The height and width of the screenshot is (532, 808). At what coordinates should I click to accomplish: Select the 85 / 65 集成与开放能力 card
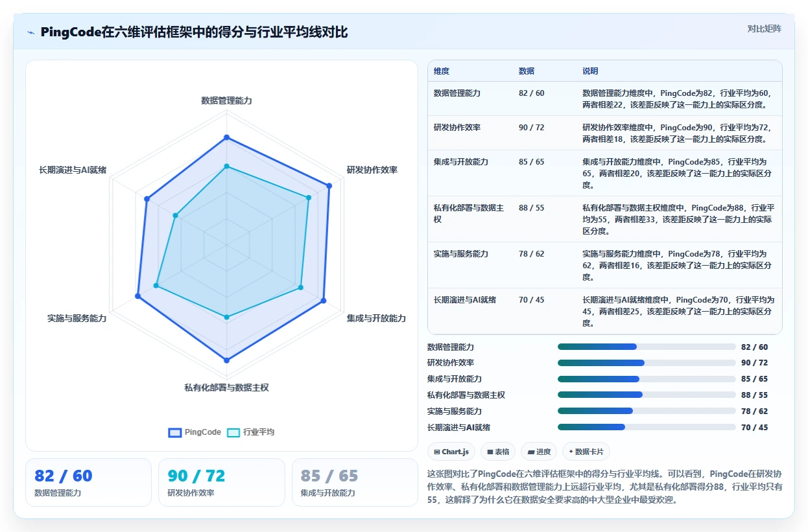point(355,482)
